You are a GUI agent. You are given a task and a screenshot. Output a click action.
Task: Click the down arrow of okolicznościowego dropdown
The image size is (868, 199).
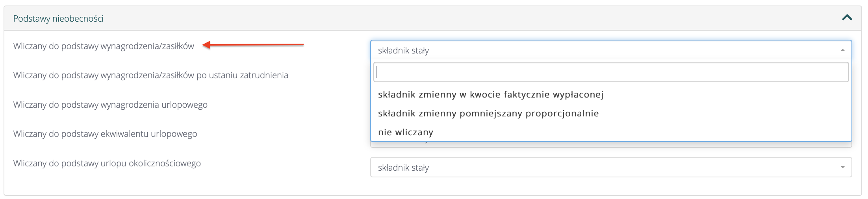[842, 168]
